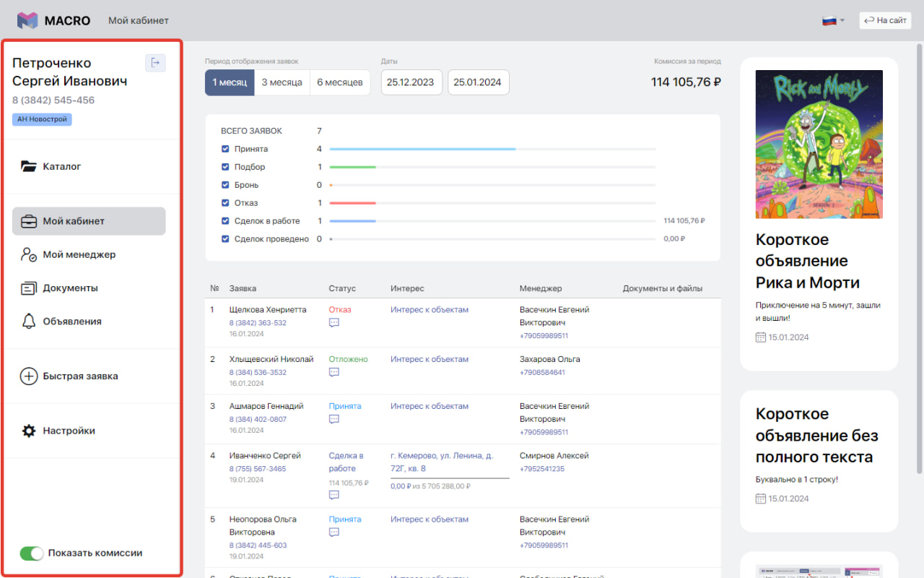Click the Мой менеджер person icon
Image resolution: width=924 pixels, height=578 pixels.
click(x=29, y=254)
